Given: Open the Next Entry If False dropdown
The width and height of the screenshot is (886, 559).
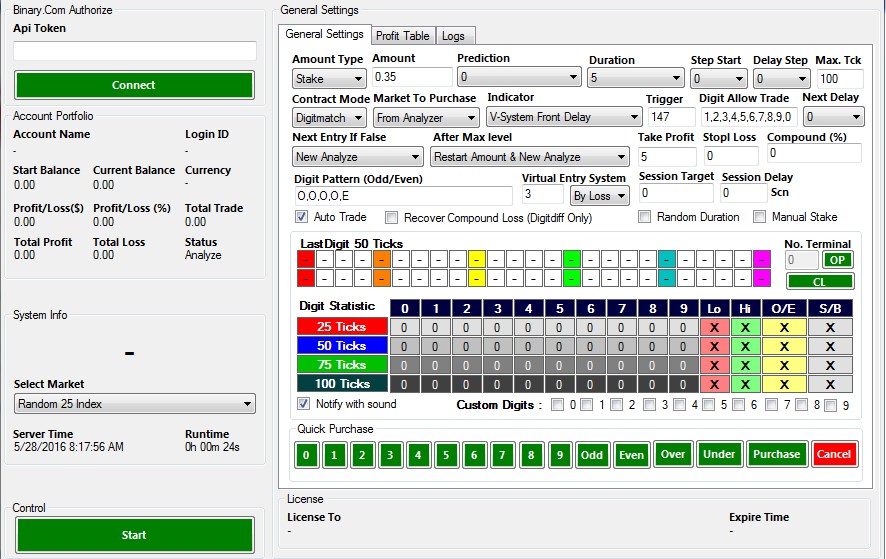Looking at the screenshot, I should click(x=357, y=157).
